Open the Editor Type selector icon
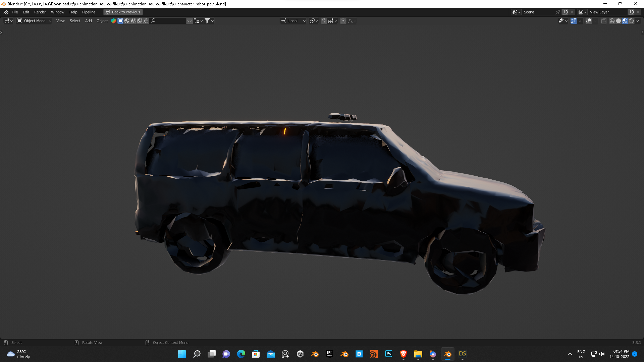Screen dimensions: 644x362 pos(7,21)
